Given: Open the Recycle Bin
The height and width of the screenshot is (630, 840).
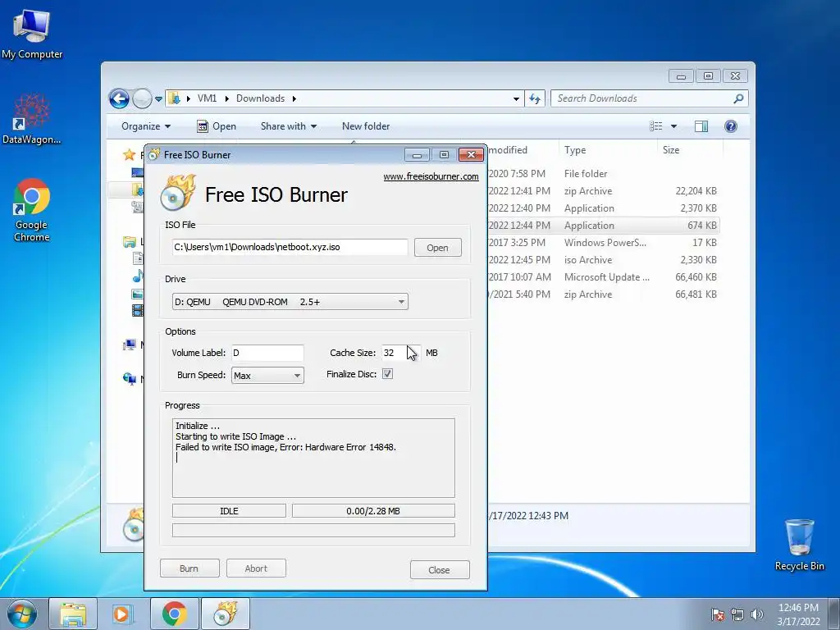Looking at the screenshot, I should [x=799, y=544].
